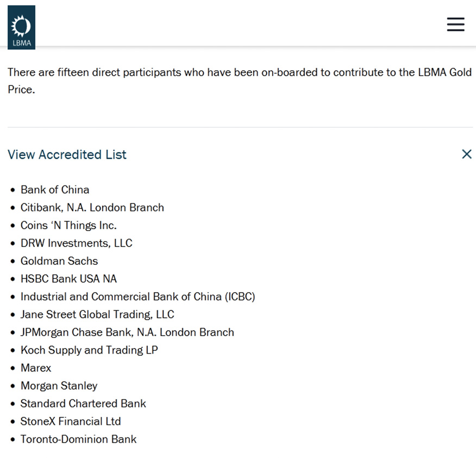The image size is (476, 458).
Task: Select the Morgan Stanley entry
Action: coord(59,386)
